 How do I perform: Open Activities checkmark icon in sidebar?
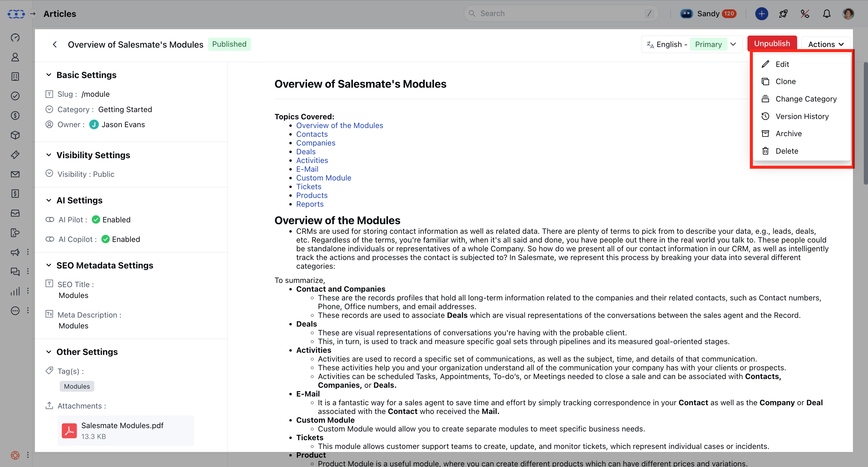click(x=15, y=96)
